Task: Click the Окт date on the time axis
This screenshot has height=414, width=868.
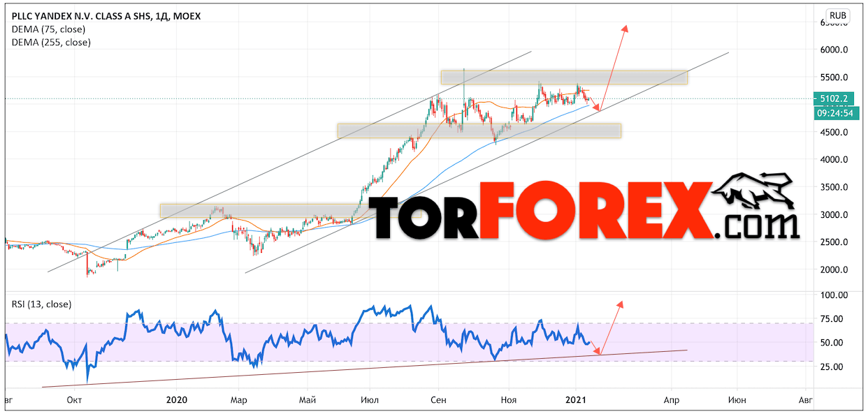Action: (75, 400)
